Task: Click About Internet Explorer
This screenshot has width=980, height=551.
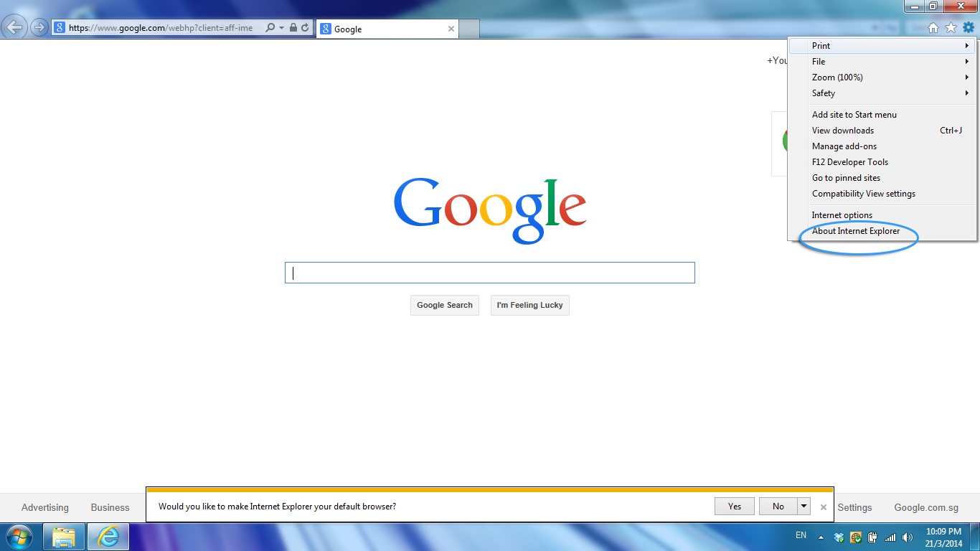Action: click(x=882, y=230)
